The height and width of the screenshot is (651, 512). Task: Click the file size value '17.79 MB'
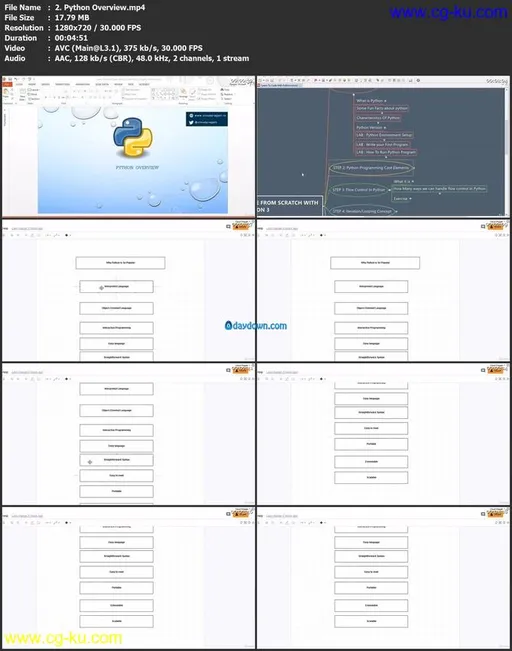72,17
